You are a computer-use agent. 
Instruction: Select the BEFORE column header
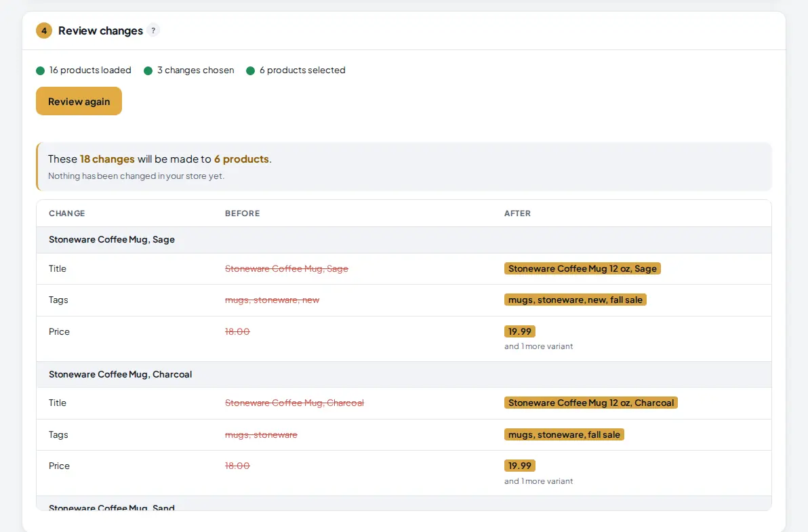coord(242,213)
